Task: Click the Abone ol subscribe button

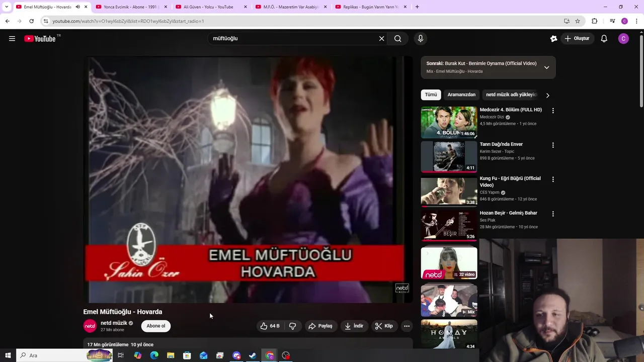Action: (x=156, y=326)
